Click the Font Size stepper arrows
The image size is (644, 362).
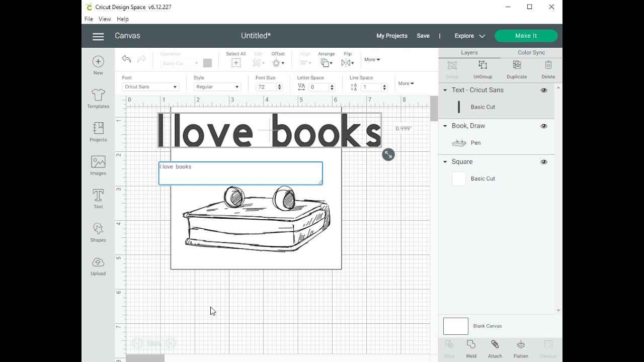tap(280, 87)
